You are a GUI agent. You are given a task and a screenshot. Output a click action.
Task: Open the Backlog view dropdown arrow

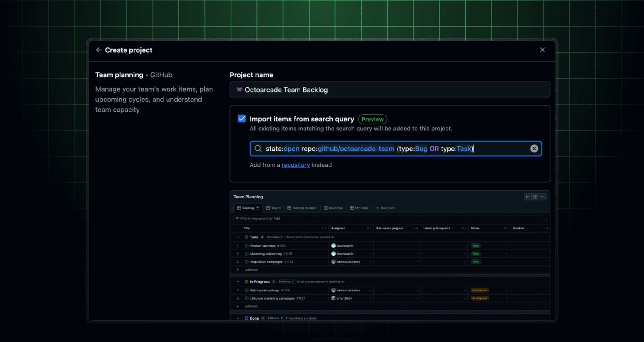point(258,208)
